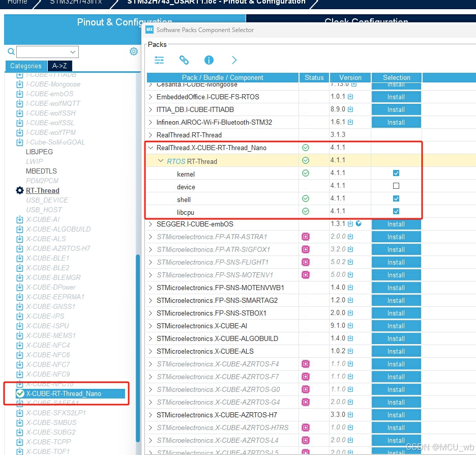The image size is (476, 455).
Task: Uncheck the kernel component checkbox
Action: [x=396, y=173]
